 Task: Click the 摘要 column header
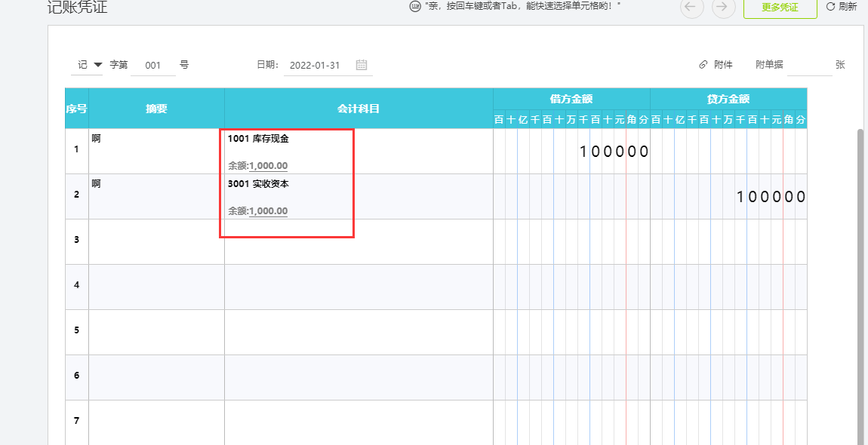(x=157, y=109)
